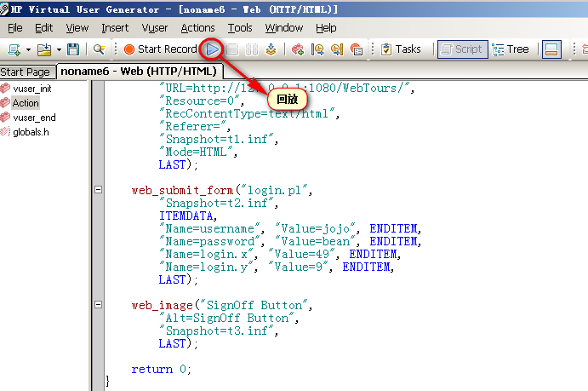Select vuser_end in the script tree

pyautogui.click(x=34, y=118)
